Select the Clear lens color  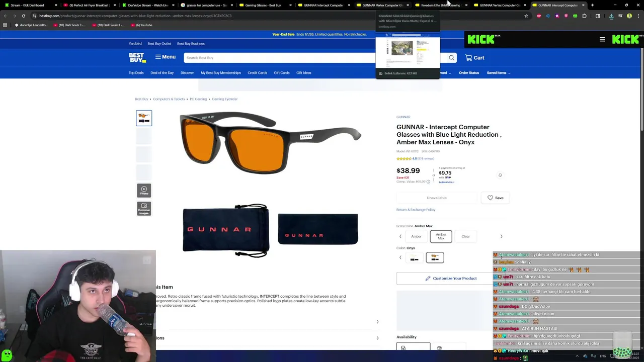tap(465, 236)
